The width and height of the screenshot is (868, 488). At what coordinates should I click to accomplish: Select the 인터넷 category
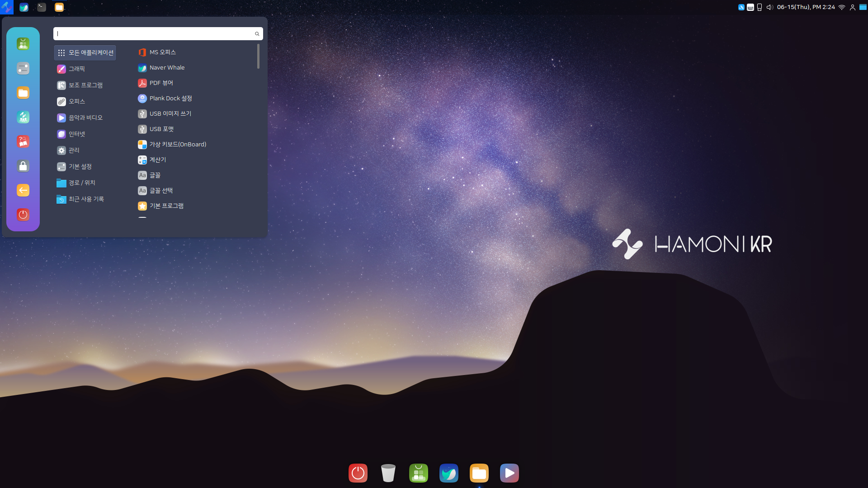coord(76,134)
